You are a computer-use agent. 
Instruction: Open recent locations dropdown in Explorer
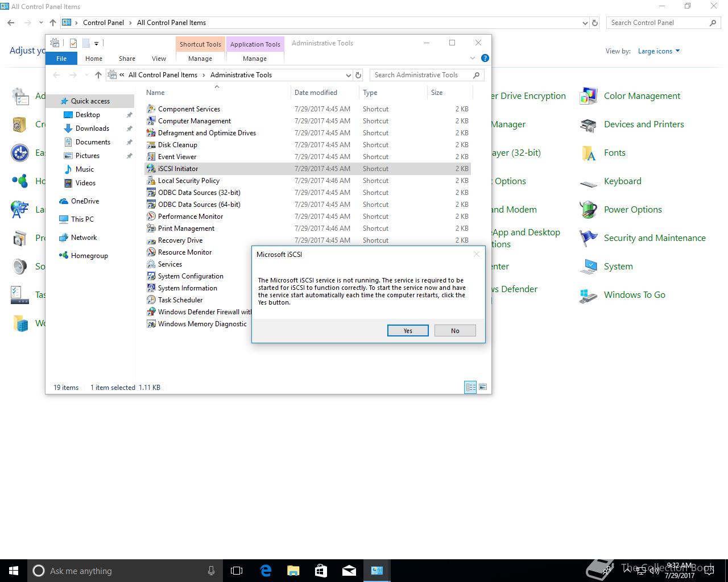(86, 75)
